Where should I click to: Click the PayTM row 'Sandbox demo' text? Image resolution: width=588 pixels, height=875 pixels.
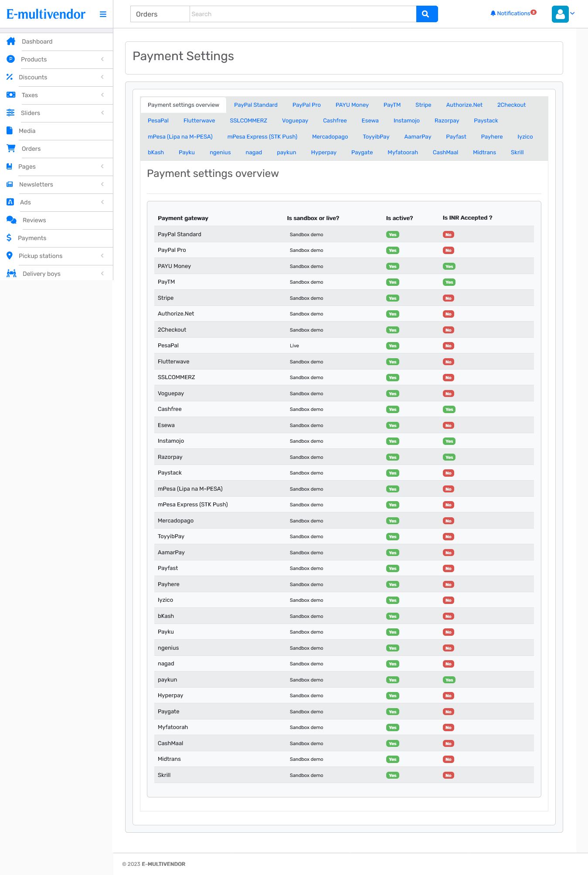click(x=306, y=282)
